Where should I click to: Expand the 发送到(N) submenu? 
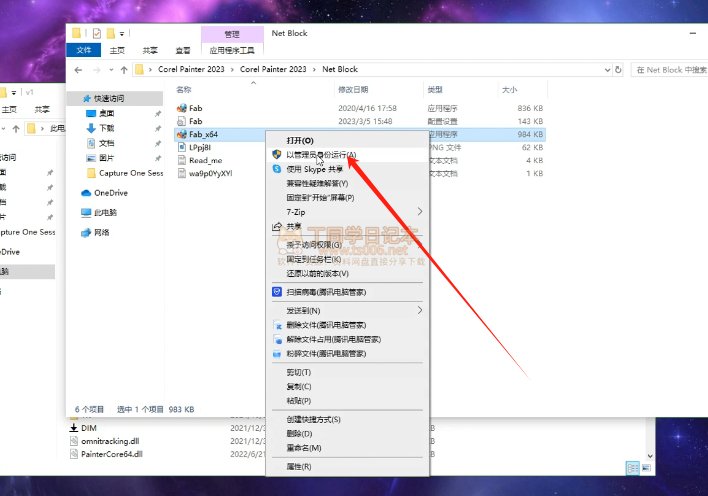point(347,311)
